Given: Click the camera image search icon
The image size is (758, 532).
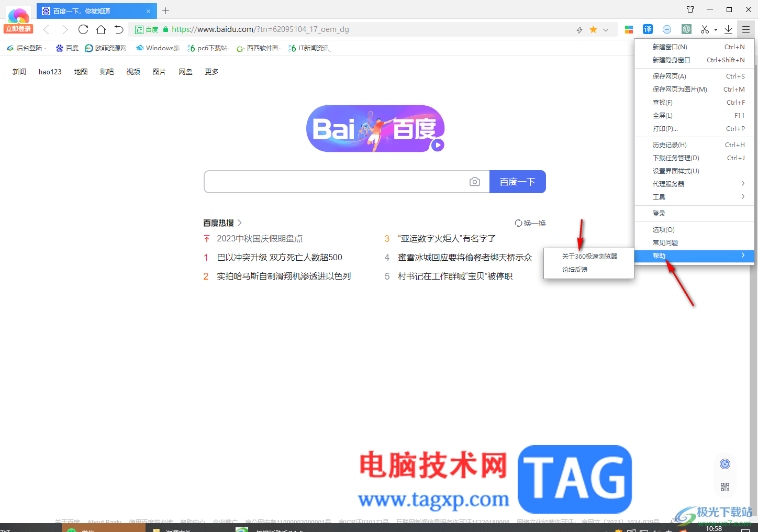Looking at the screenshot, I should pyautogui.click(x=475, y=182).
